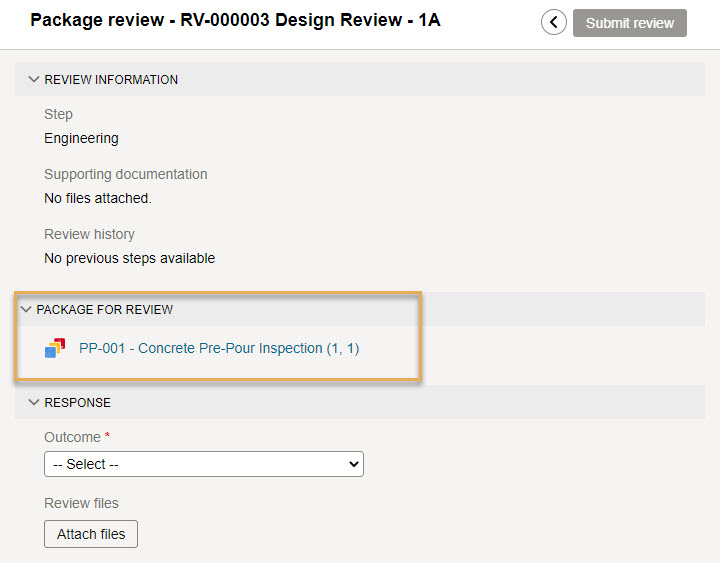The height and width of the screenshot is (563, 720).
Task: Click the Package review RV-000003 page title
Action: 235,20
